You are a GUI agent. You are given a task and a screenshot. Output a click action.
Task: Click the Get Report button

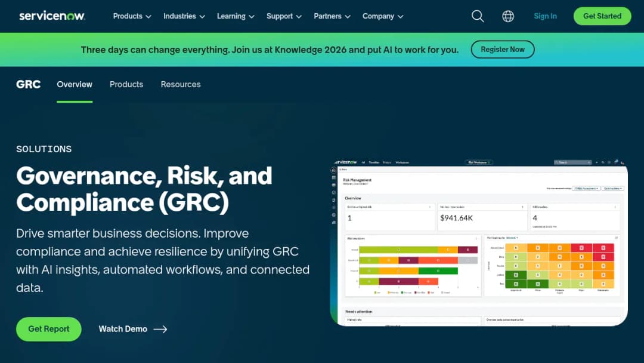48,329
